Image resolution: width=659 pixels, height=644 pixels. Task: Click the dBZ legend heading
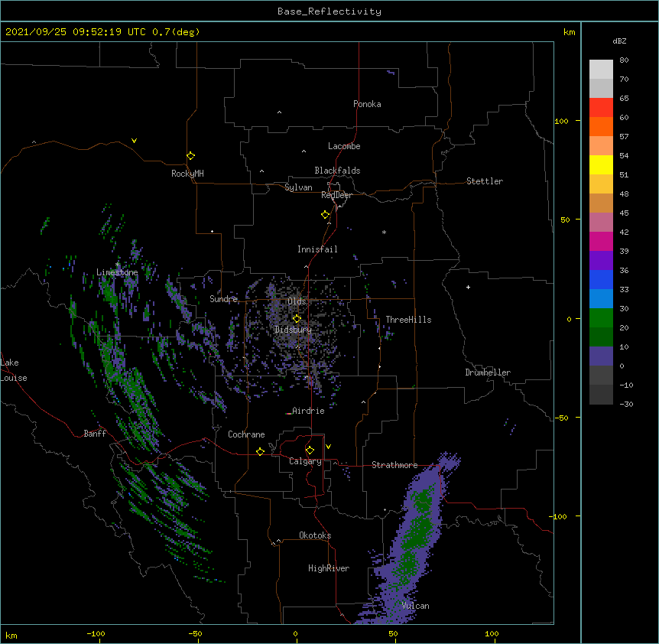pos(619,41)
